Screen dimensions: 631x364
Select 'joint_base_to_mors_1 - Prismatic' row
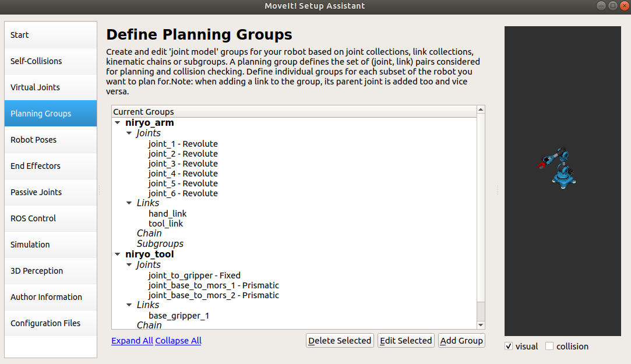[x=213, y=285]
